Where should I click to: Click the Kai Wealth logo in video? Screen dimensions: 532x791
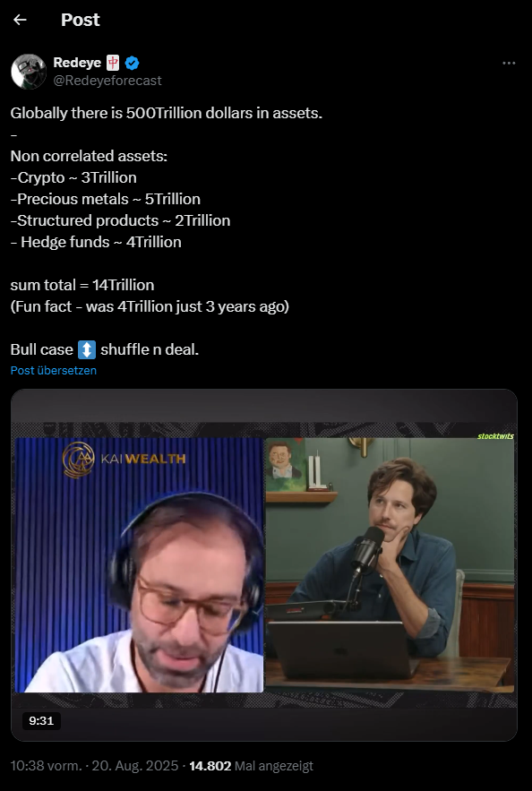[x=124, y=459]
